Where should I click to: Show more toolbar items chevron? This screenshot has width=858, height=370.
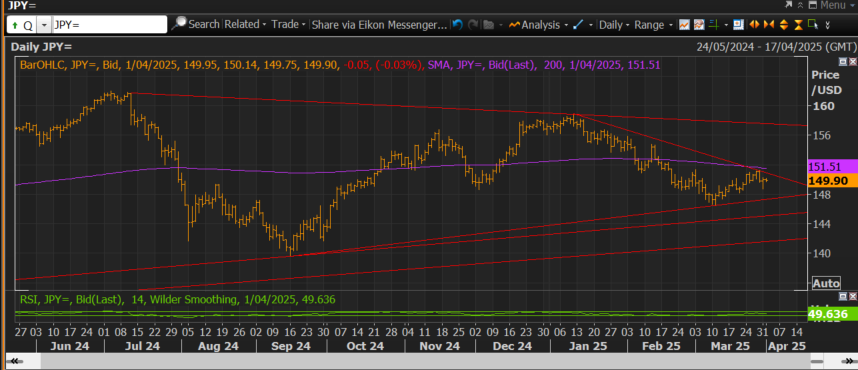pos(828,25)
